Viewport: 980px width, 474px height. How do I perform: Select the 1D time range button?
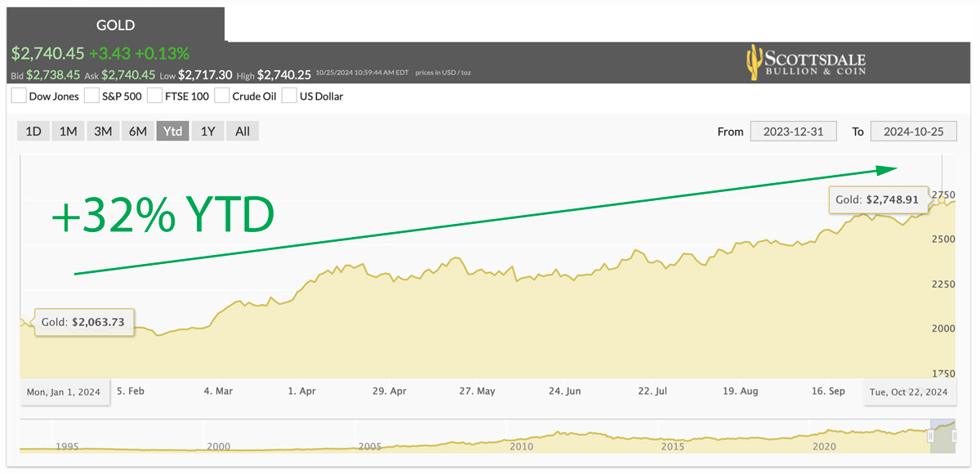(x=33, y=131)
